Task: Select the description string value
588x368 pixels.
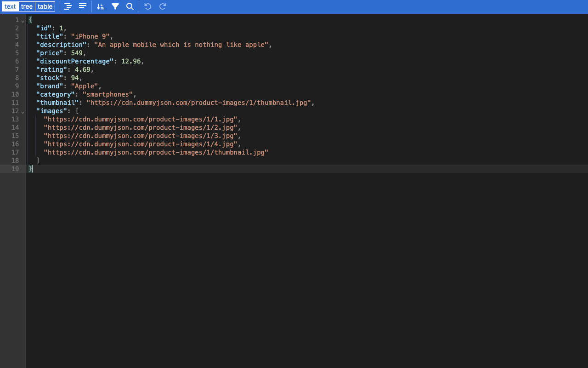Action: point(181,45)
